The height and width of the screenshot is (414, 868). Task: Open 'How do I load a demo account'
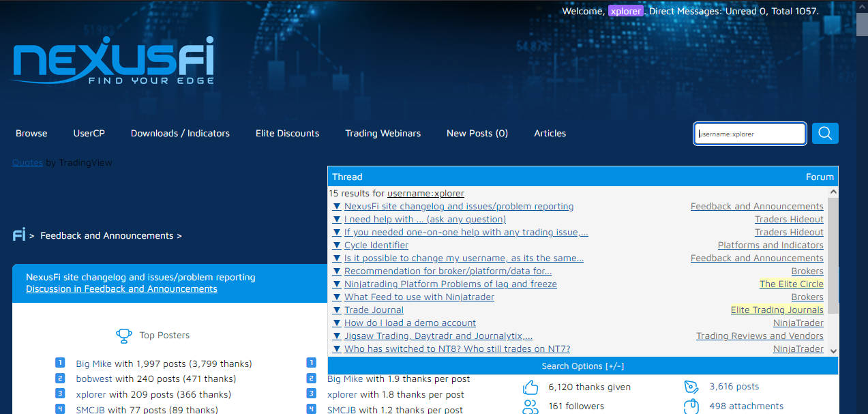(410, 323)
